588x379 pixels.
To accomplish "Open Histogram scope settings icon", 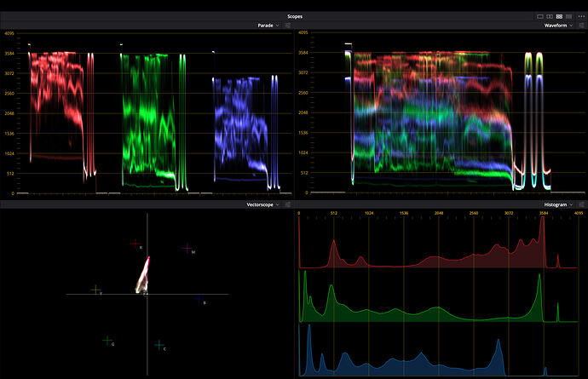I will coord(581,205).
